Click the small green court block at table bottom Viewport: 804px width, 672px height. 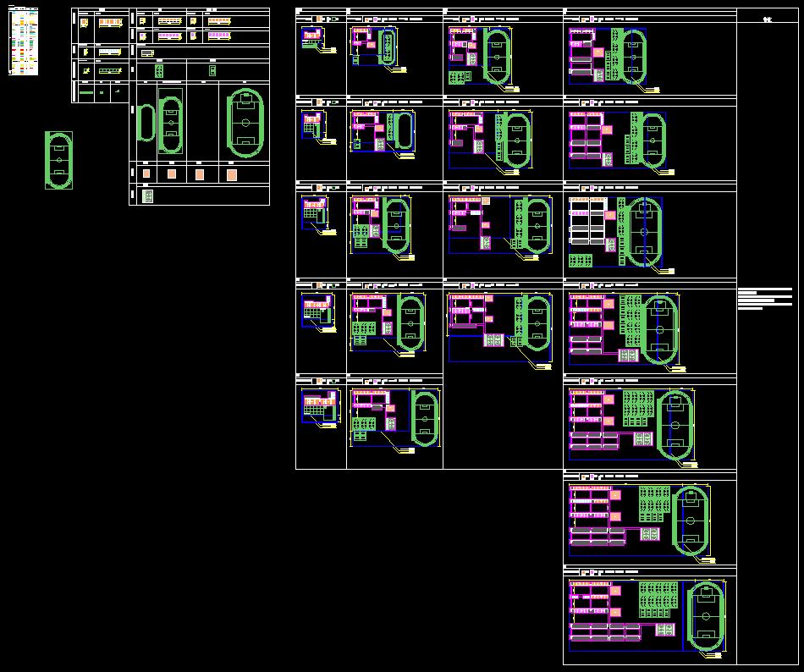(x=148, y=196)
